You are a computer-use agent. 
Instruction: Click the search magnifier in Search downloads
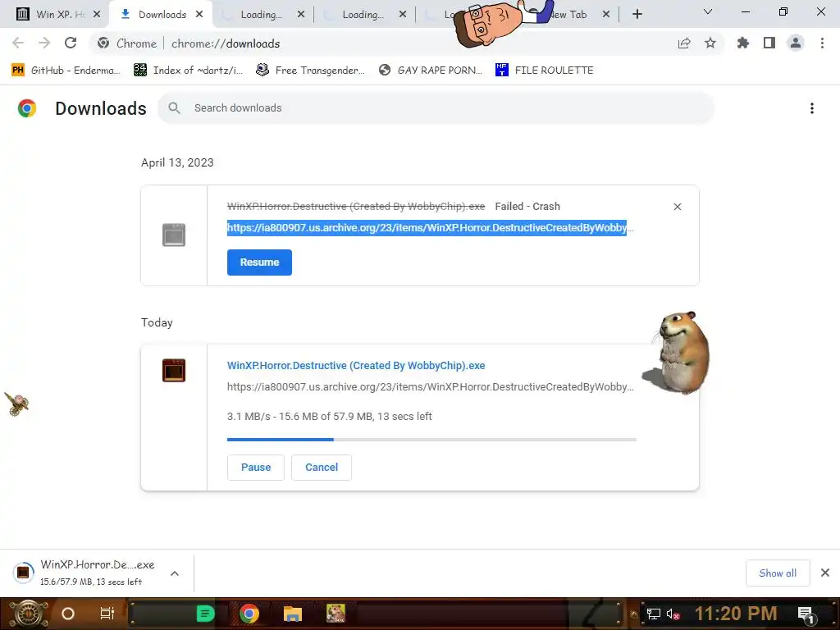click(174, 108)
